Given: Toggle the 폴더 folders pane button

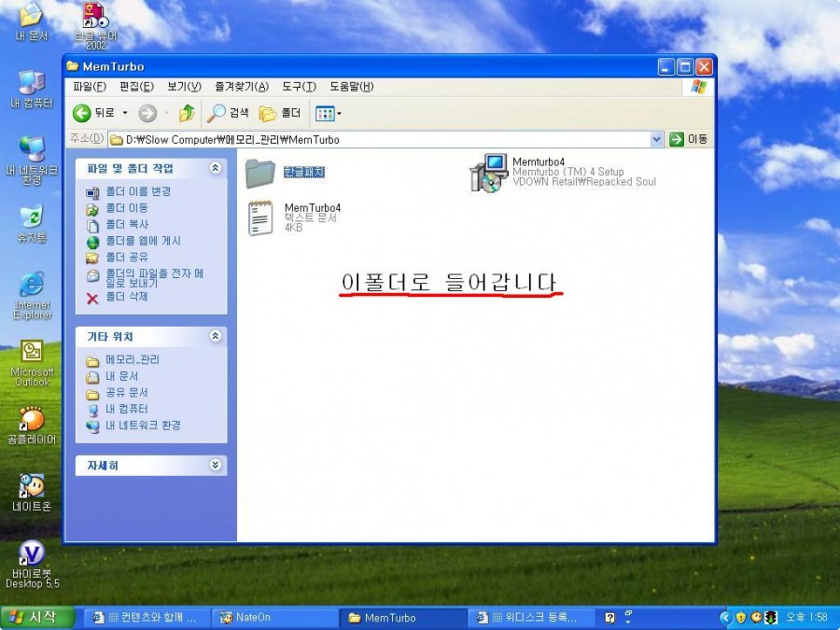Looking at the screenshot, I should 280,113.
